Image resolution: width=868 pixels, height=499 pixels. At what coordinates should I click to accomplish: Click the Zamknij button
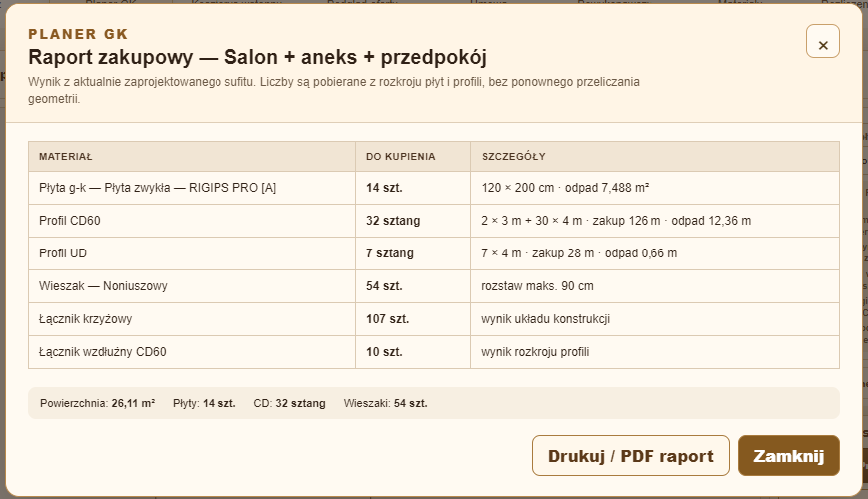pyautogui.click(x=789, y=455)
